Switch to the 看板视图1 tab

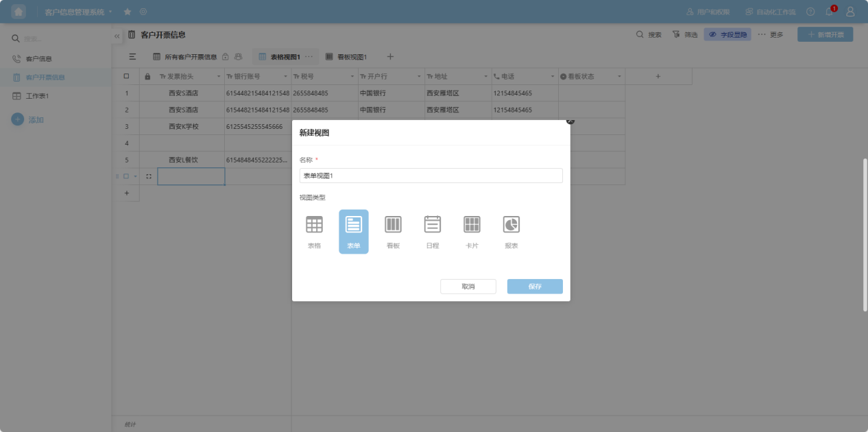coord(346,57)
